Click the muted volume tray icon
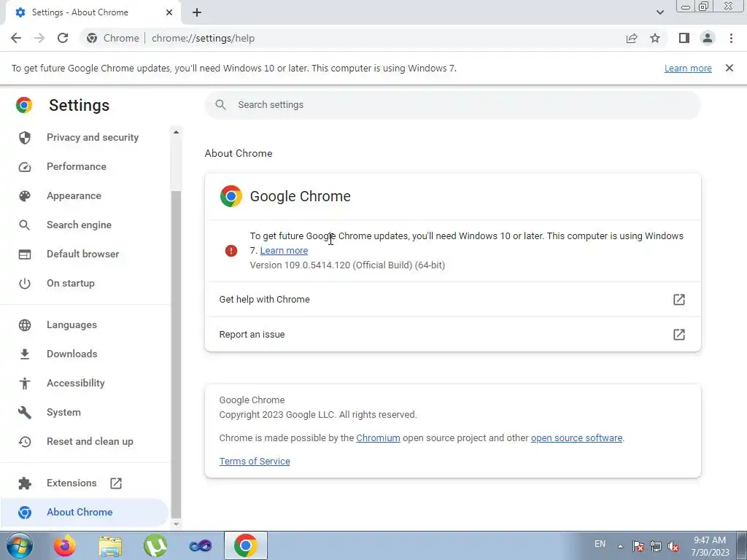This screenshot has height=560, width=747. click(673, 547)
